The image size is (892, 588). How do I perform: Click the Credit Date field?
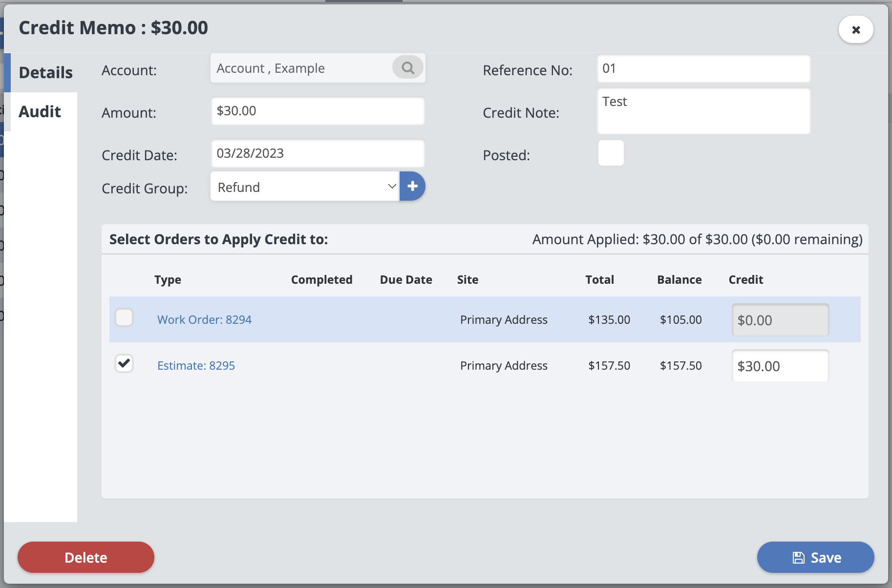[x=318, y=154]
